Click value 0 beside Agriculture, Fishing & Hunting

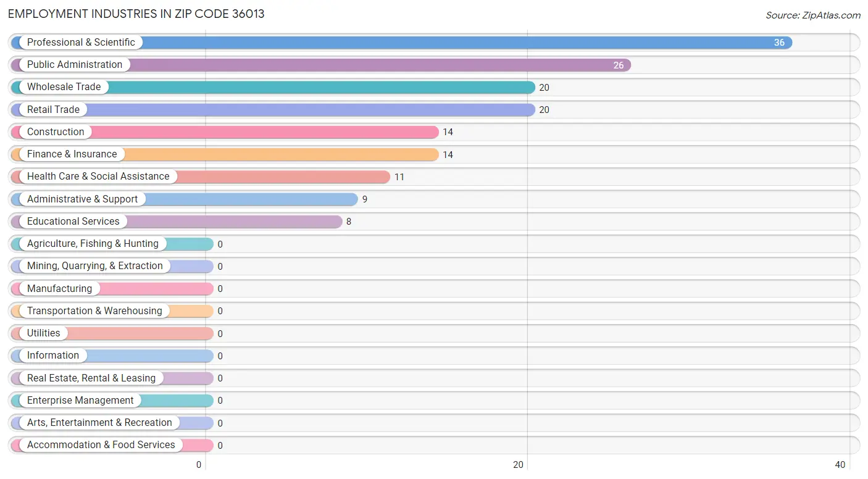(x=220, y=244)
